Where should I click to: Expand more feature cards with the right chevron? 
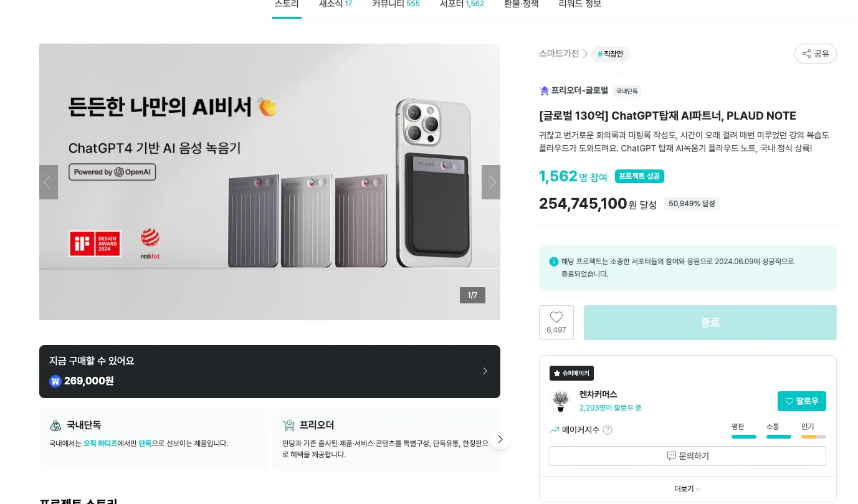pyautogui.click(x=500, y=439)
